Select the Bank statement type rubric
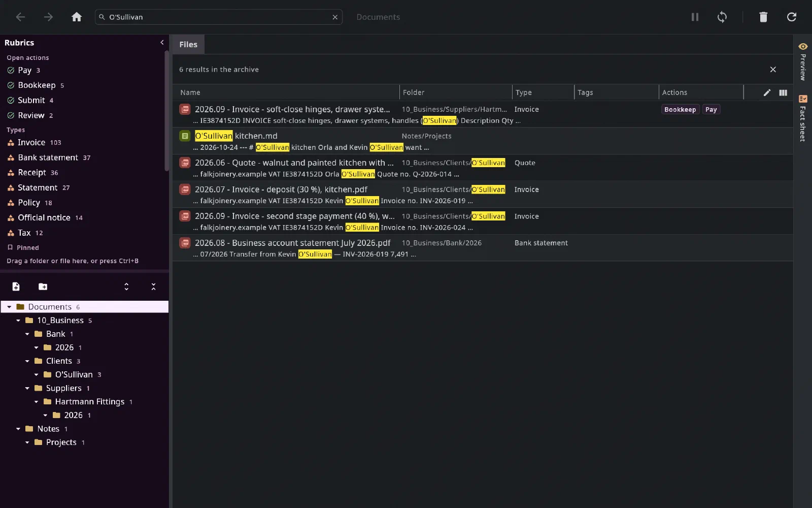812x508 pixels. 49,158
